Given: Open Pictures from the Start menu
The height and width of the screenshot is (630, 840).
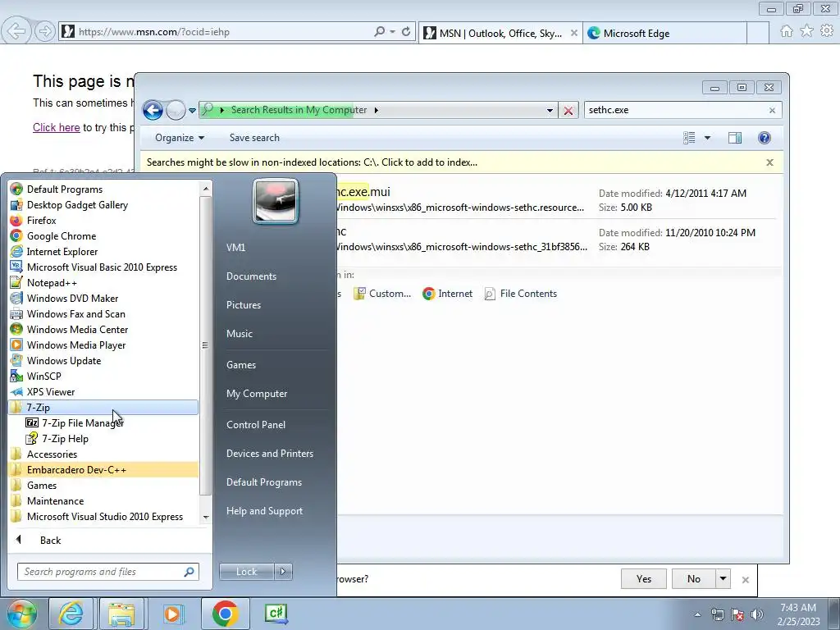Looking at the screenshot, I should (243, 304).
